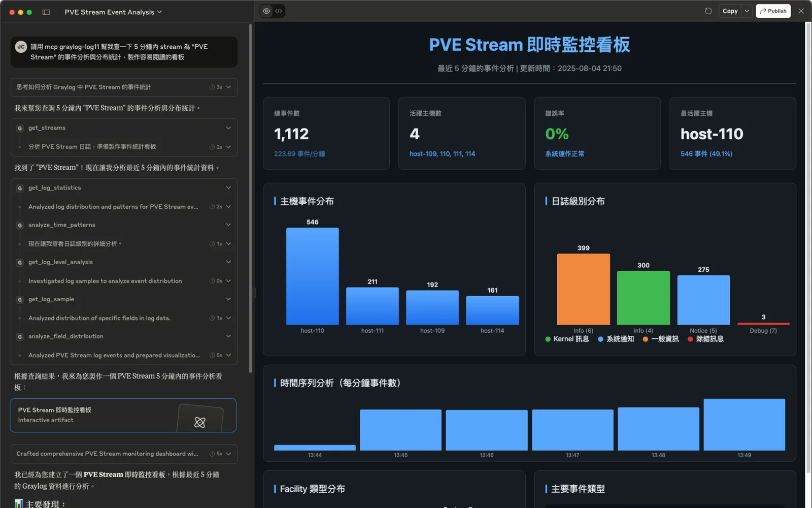Expand 'Investigated log samples' thinking step

(228, 281)
